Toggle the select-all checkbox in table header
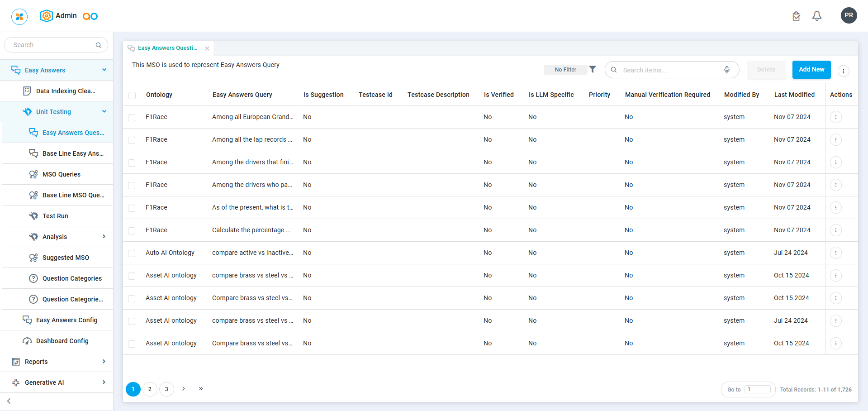Screen dimensions: 868x411 point(132,95)
